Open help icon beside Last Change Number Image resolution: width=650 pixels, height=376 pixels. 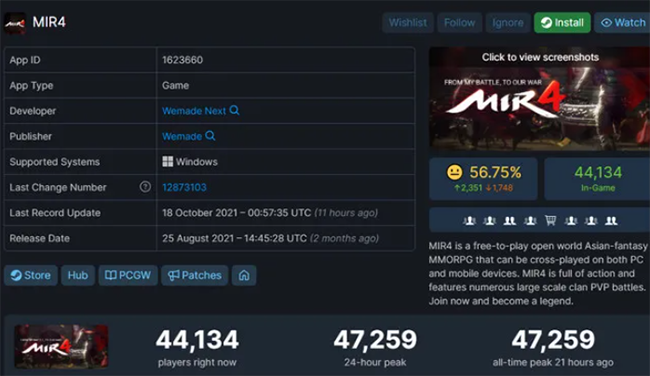[x=145, y=187]
